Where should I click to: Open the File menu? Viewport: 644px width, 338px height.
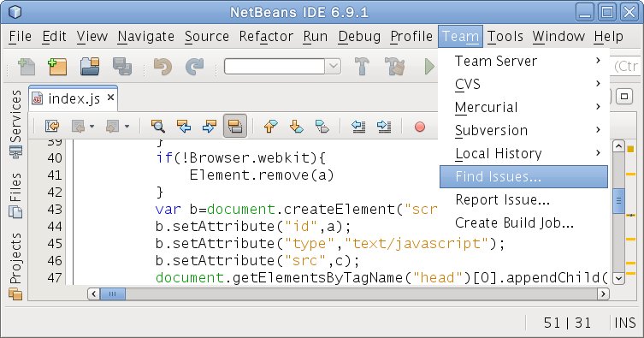(21, 36)
